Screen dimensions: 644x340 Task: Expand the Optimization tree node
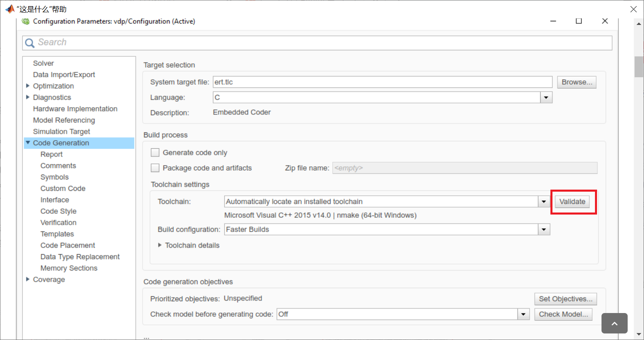click(x=28, y=86)
